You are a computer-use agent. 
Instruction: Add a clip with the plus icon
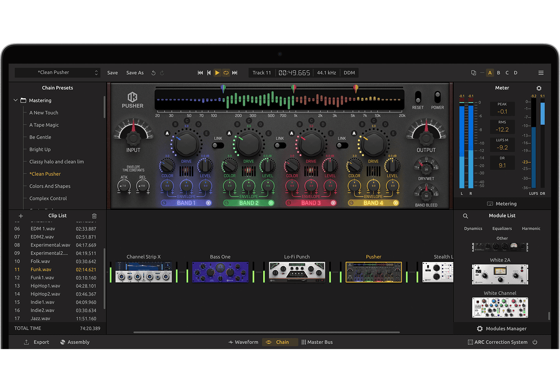pyautogui.click(x=21, y=216)
